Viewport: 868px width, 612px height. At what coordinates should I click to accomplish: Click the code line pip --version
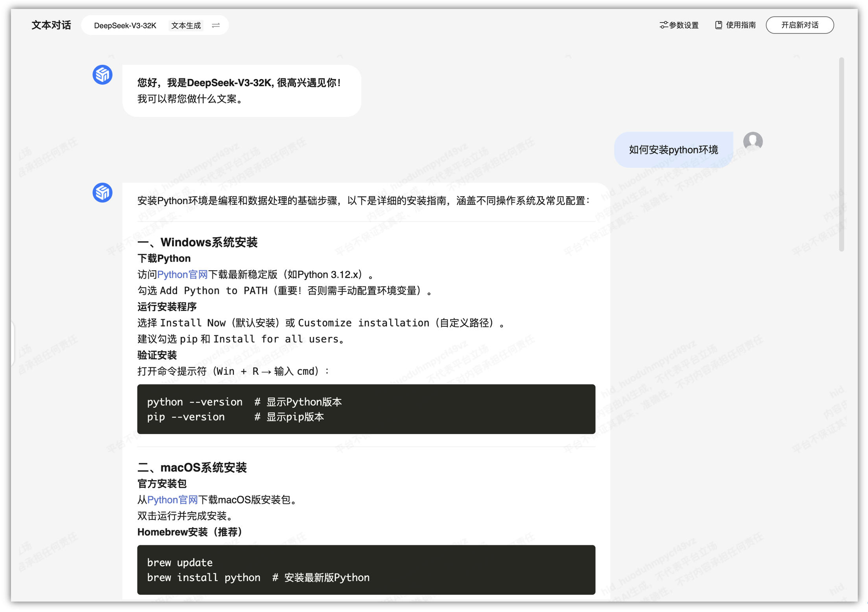[235, 417]
